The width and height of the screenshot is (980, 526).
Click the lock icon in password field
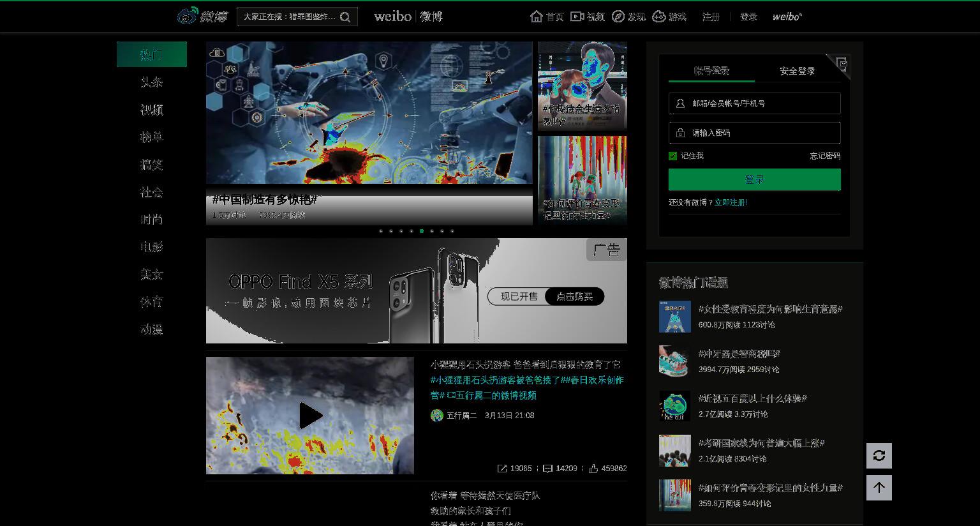coord(680,133)
